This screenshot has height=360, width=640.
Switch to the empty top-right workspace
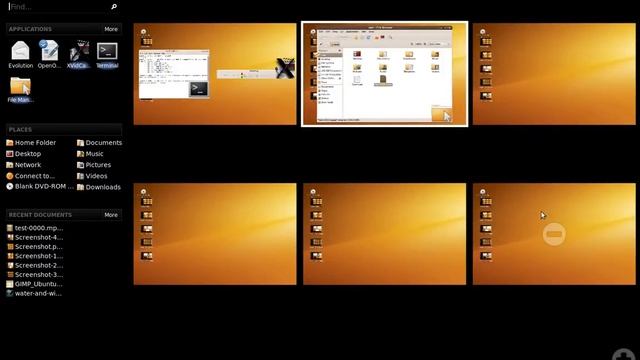(554, 74)
